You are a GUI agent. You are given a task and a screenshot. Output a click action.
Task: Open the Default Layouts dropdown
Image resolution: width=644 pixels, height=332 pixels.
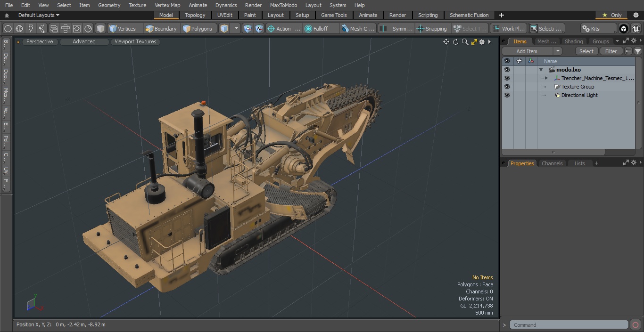[x=39, y=15]
